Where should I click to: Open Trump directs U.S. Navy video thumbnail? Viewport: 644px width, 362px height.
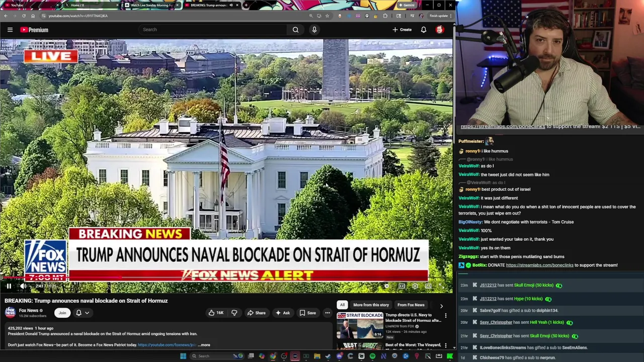[x=360, y=326]
